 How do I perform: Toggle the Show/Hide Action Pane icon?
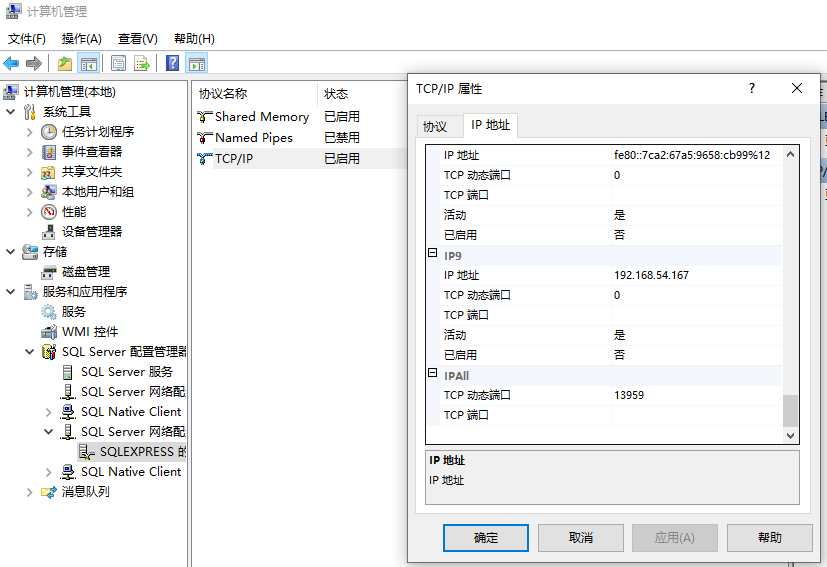pyautogui.click(x=197, y=64)
